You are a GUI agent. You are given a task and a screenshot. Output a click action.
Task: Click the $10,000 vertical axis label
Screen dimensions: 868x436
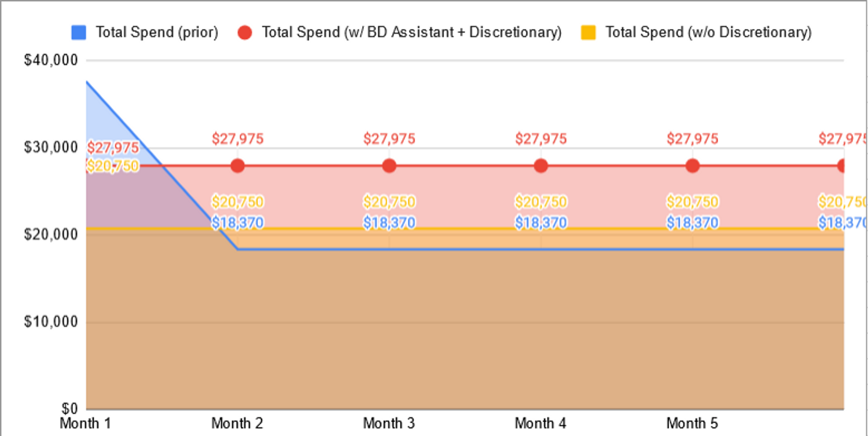click(x=50, y=322)
